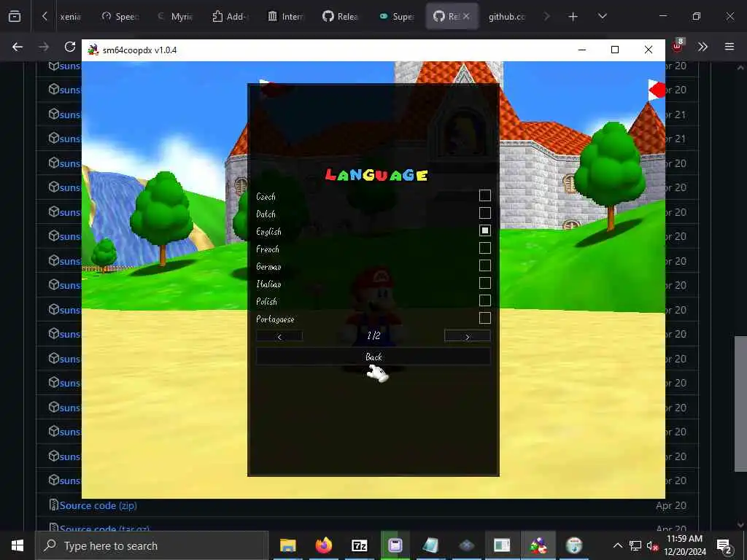Viewport: 747px width, 560px height.
Task: Open the disc-shaped taskbar app
Action: 574,545
